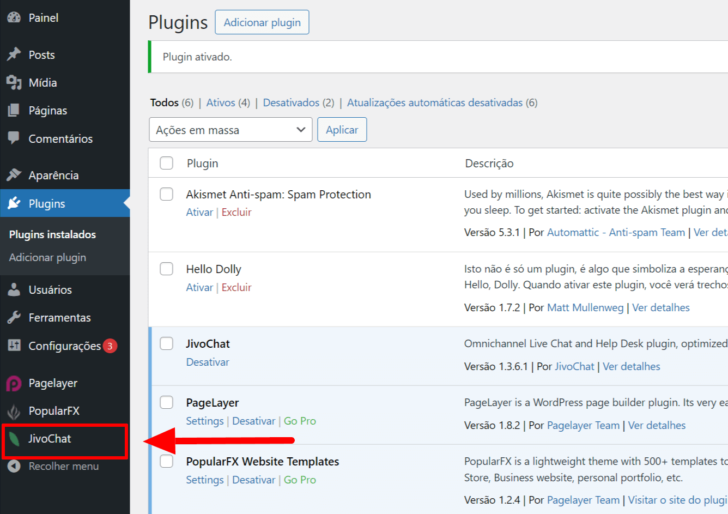
Task: Activate the Akismet Anti-spam plugin
Action: tap(199, 212)
